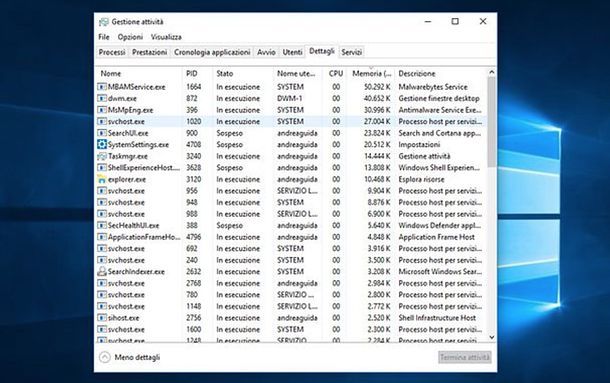The width and height of the screenshot is (610, 383).
Task: Select the Dettagli tab
Action: point(322,51)
